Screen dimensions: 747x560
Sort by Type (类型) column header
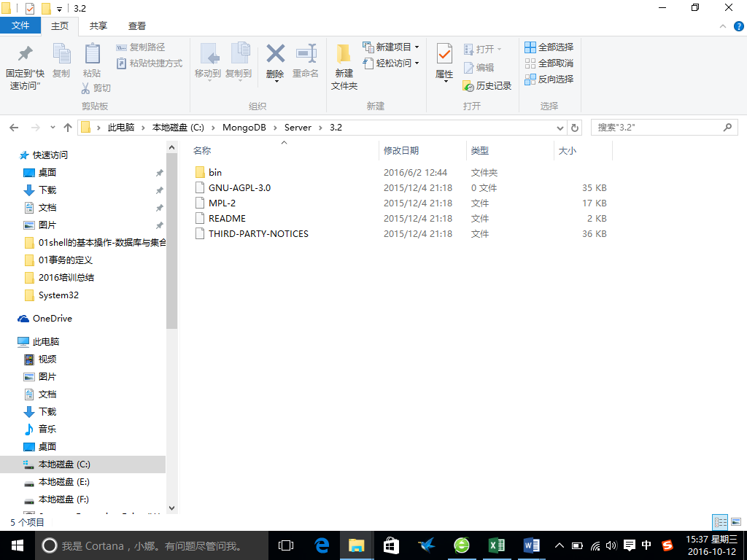[x=510, y=150]
